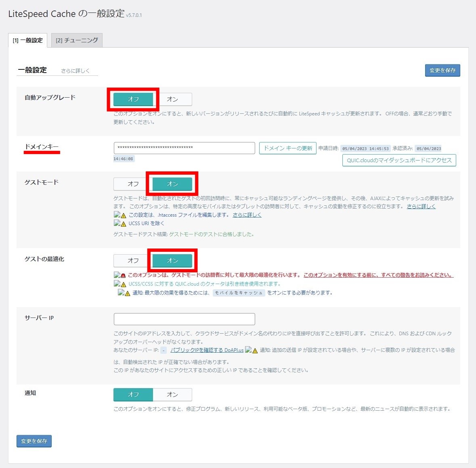Click the モバイルをキャッシュ label
This screenshot has height=468, width=476.
[x=239, y=292]
